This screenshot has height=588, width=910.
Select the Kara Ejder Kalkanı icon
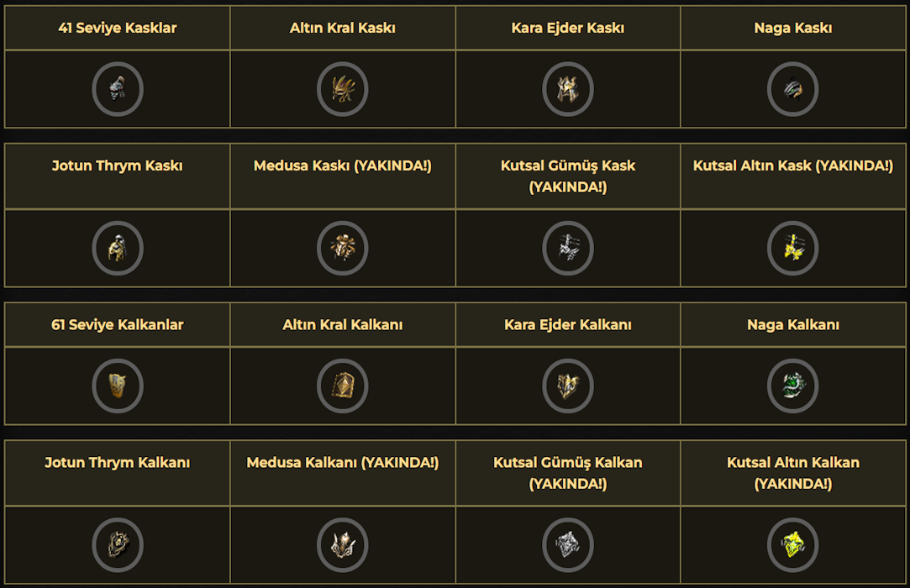click(568, 386)
